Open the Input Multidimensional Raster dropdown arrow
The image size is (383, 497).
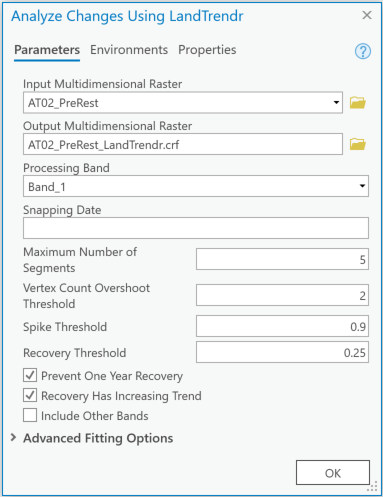[336, 103]
